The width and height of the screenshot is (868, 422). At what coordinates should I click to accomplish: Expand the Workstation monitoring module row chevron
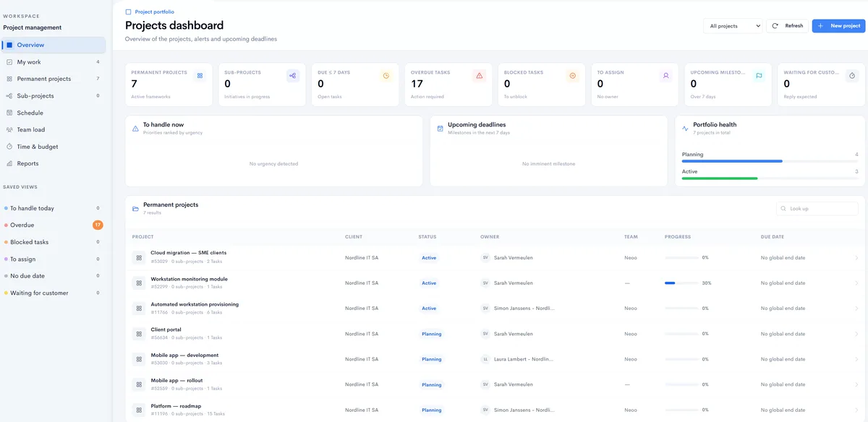pos(856,283)
